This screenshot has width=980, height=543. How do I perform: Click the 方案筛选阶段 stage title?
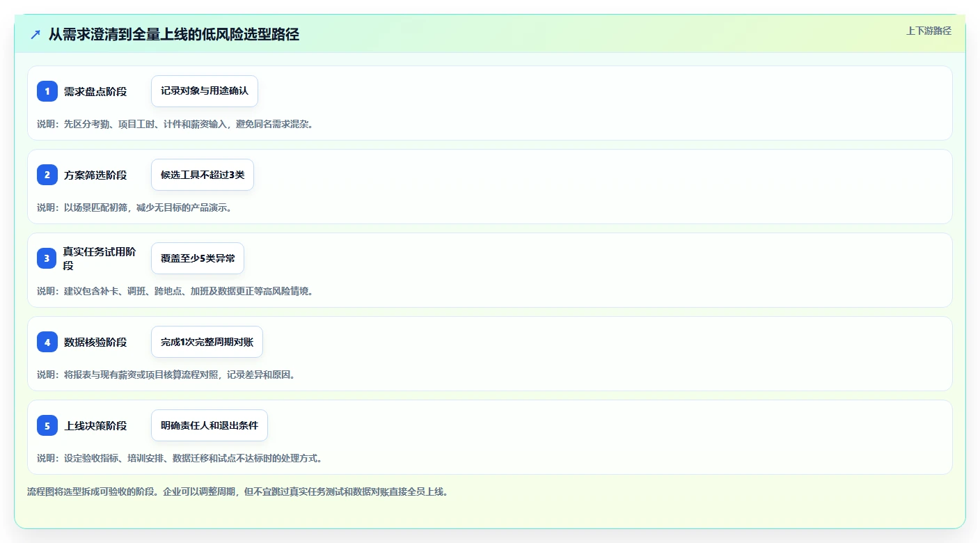[95, 175]
